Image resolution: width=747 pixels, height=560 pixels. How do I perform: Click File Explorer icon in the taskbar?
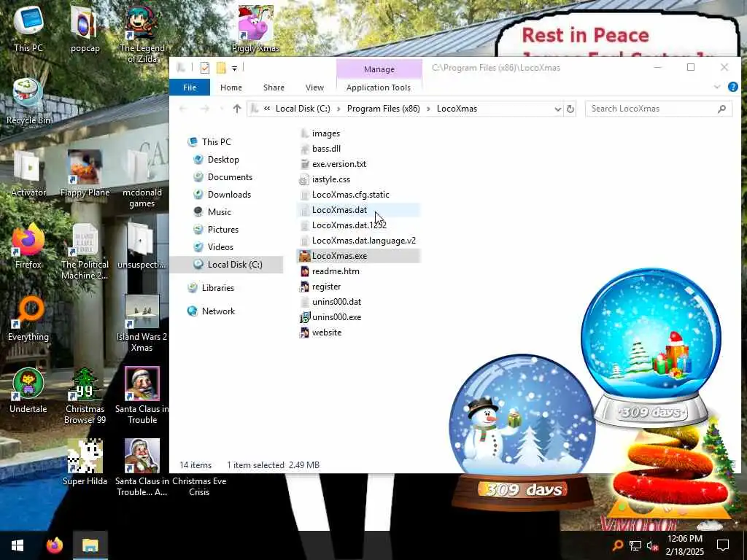click(x=90, y=545)
